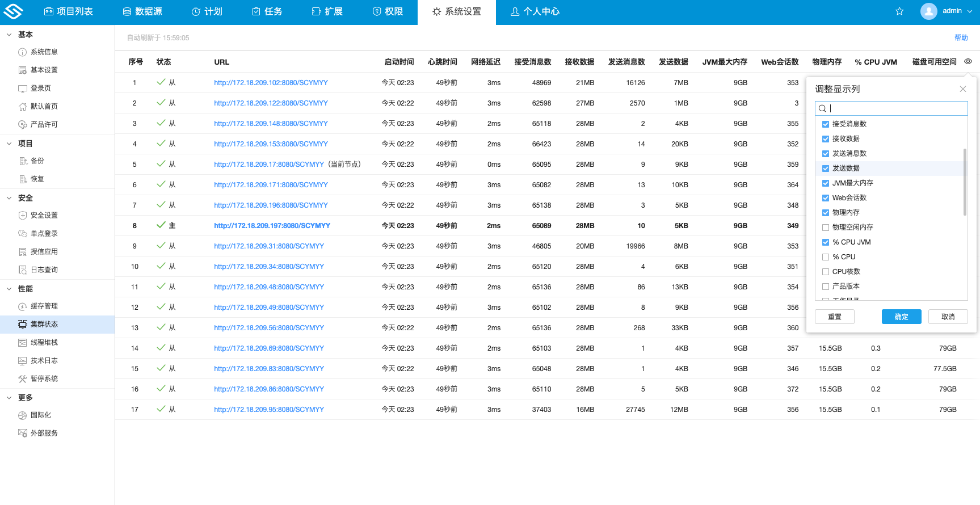980x505 pixels.
Task: Click the 单点登录 sidebar item
Action: click(x=44, y=234)
